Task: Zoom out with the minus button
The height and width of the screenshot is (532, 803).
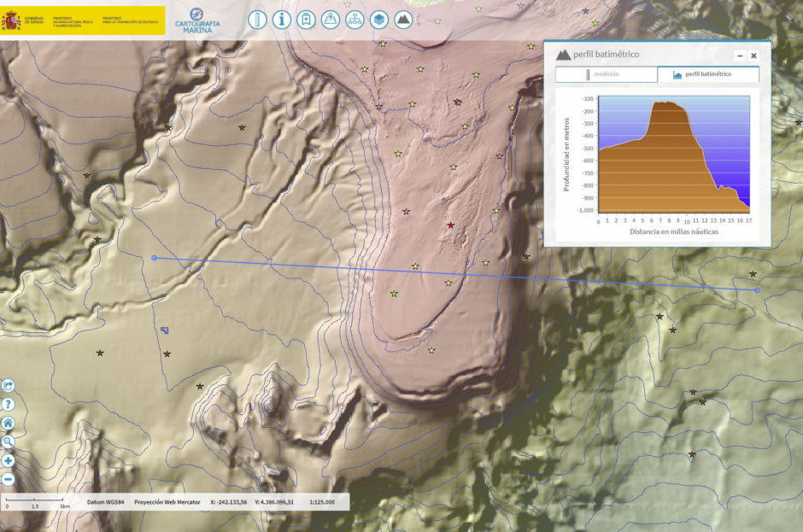Action: pyautogui.click(x=9, y=480)
